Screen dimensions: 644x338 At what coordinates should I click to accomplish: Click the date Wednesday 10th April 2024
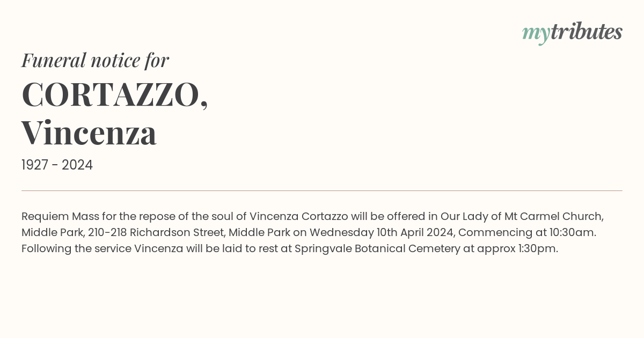click(382, 232)
